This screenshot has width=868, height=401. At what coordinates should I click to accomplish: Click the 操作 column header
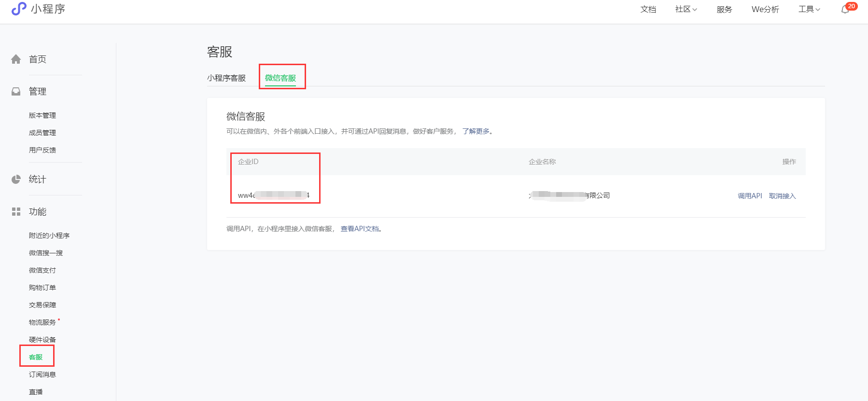coord(789,162)
